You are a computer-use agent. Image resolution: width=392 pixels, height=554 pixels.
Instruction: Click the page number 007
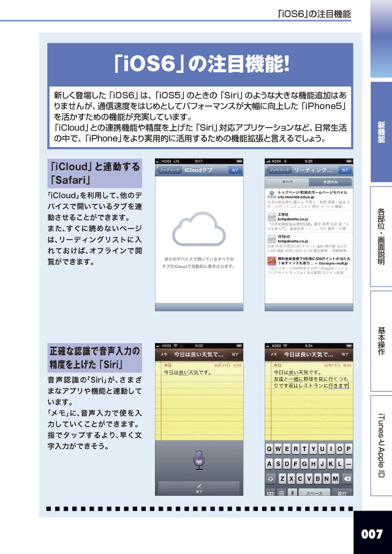point(372,534)
